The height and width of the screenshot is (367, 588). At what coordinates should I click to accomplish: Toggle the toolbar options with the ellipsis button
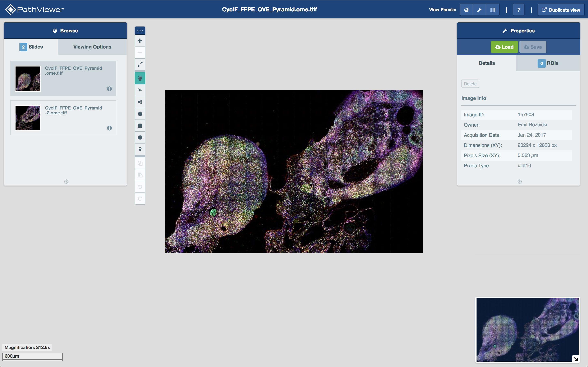(140, 30)
